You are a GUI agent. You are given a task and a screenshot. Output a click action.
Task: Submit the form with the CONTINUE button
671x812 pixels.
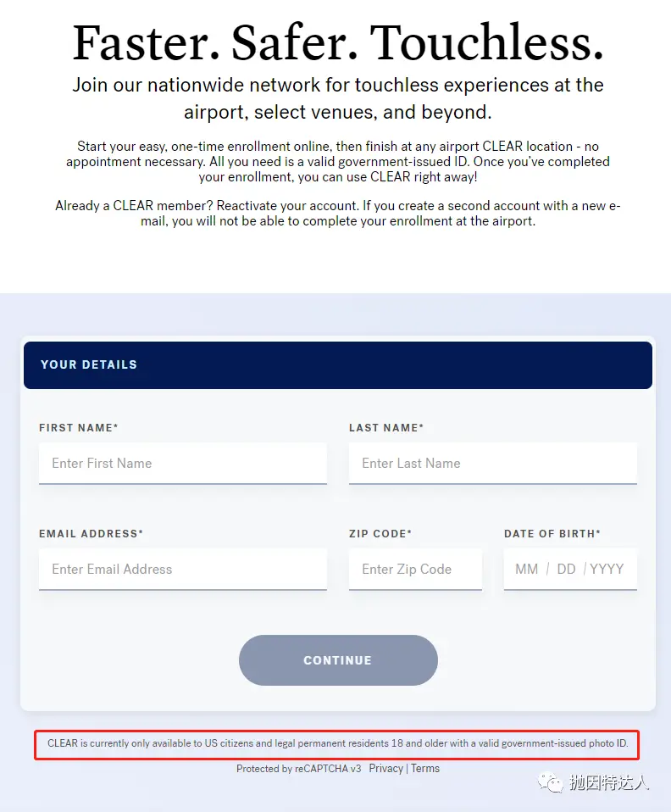point(338,660)
